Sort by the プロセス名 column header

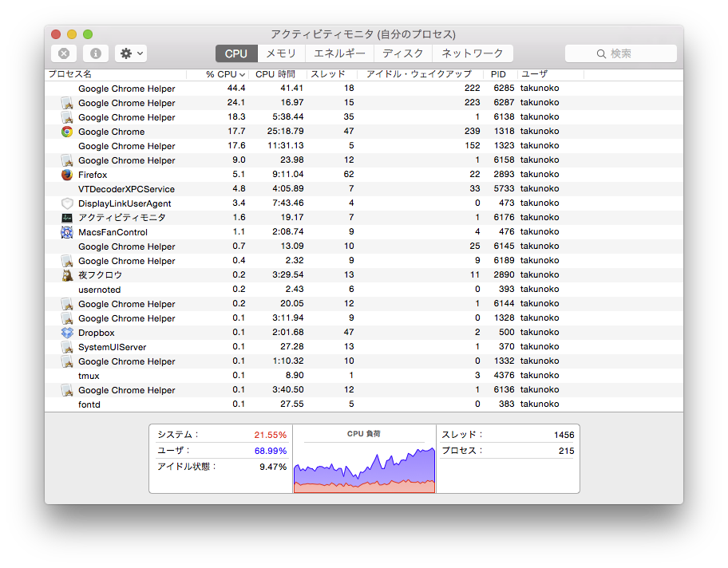116,74
